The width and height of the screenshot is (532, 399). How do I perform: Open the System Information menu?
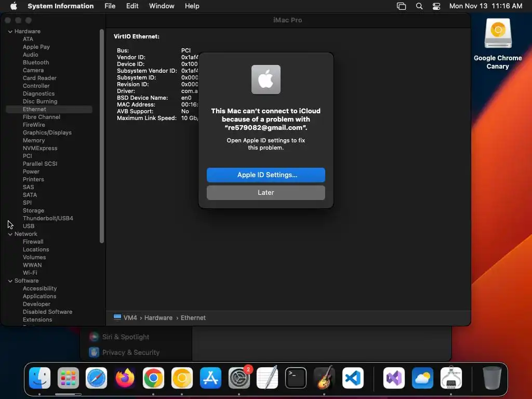[60, 6]
